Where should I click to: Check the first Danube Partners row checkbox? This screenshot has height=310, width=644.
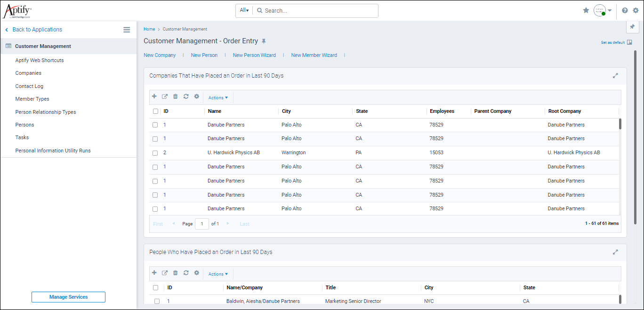click(155, 125)
